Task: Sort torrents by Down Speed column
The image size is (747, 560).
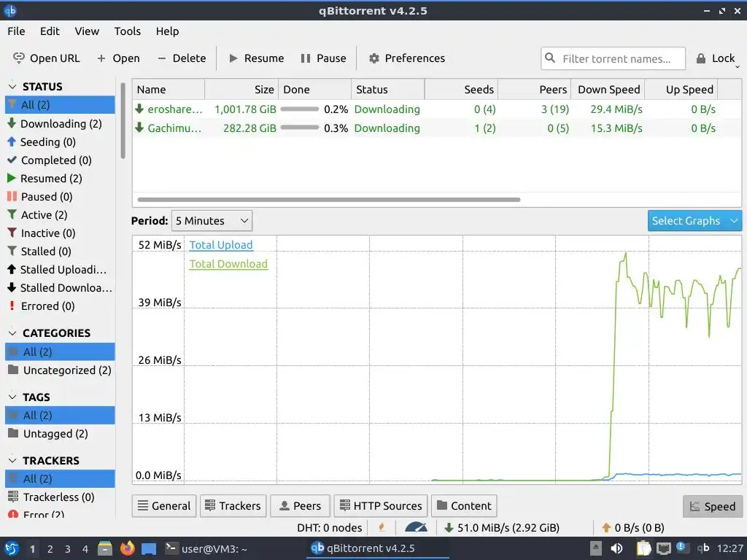Action: click(608, 90)
